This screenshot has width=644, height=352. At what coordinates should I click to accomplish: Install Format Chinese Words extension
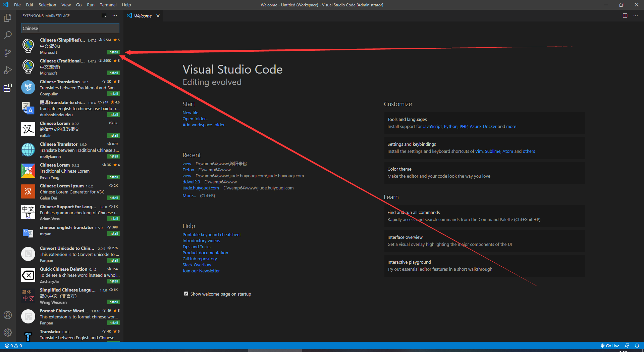point(113,323)
